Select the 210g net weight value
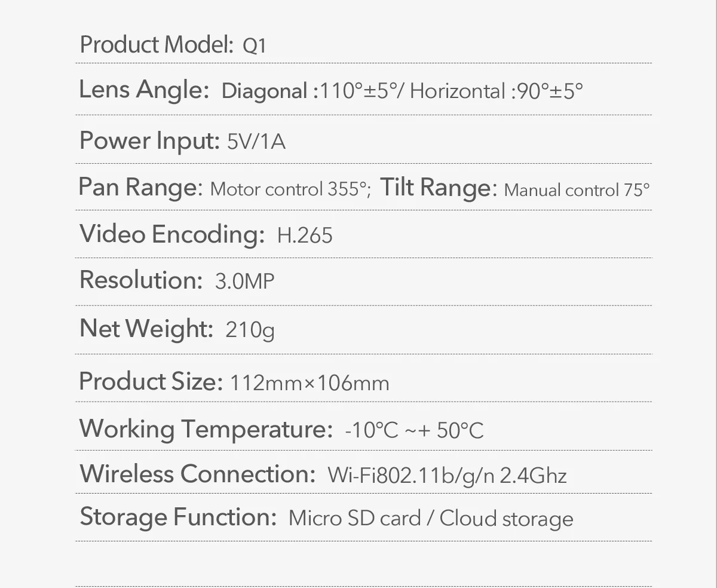This screenshot has height=588, width=717. [250, 329]
